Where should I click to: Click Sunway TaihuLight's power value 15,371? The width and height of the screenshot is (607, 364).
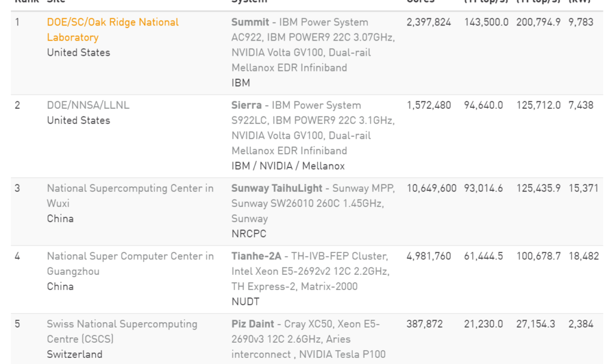[583, 188]
